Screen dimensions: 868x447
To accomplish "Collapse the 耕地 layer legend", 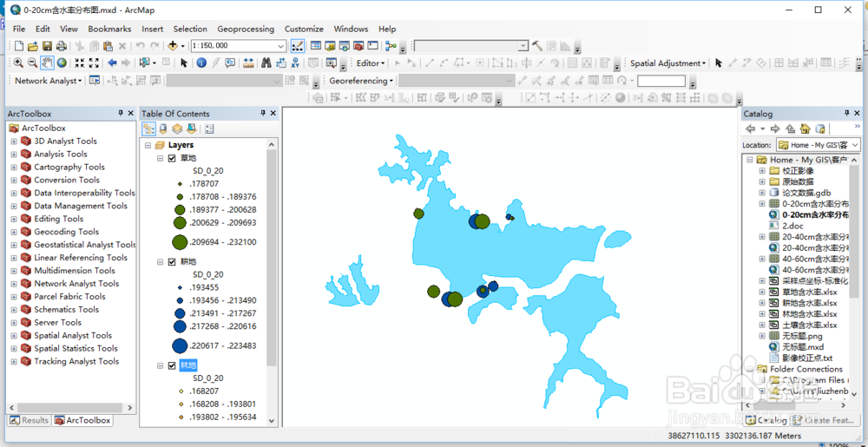I will (160, 261).
